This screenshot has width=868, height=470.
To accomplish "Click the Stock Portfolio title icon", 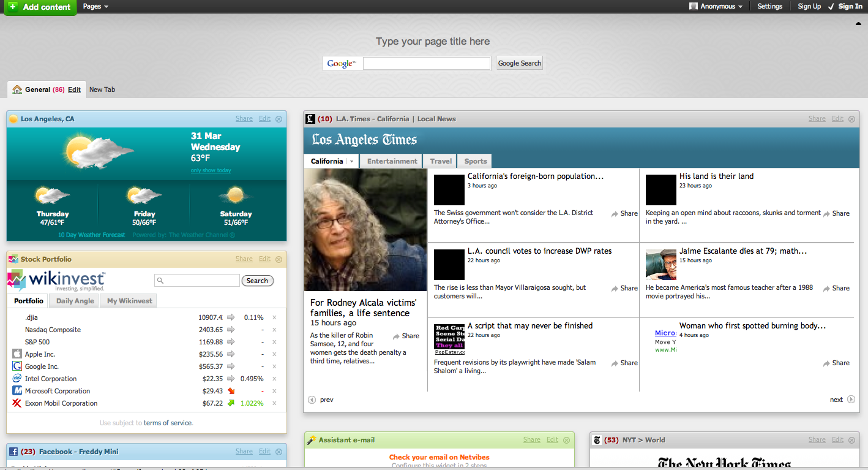I will (13, 259).
